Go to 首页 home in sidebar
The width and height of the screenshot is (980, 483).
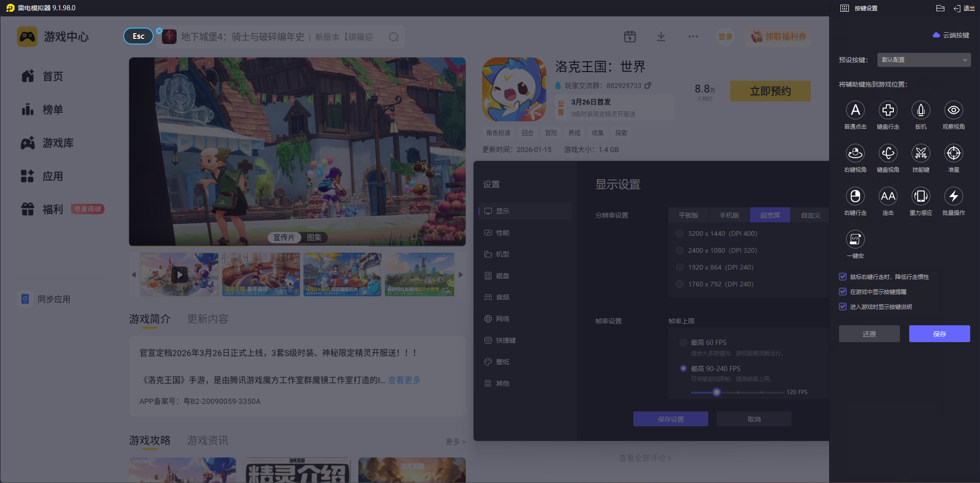42,76
